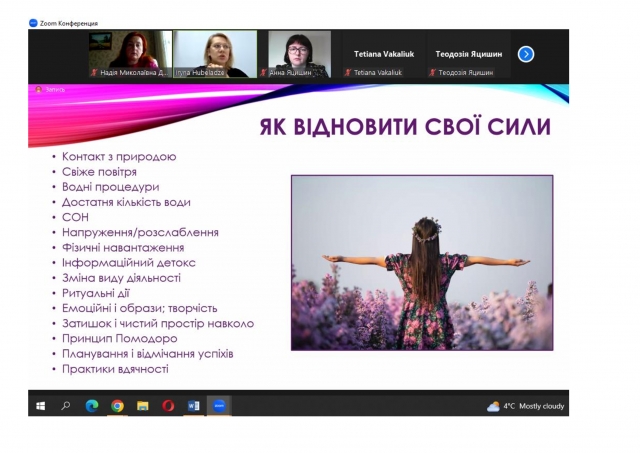Click the shared slide's flower field photo
The image size is (640, 453).
click(x=421, y=262)
